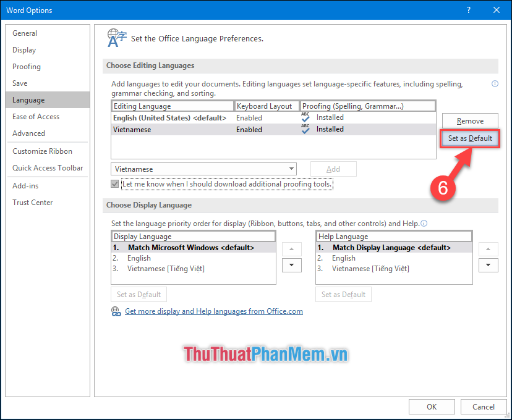Open the Add-ins category

tap(48, 185)
